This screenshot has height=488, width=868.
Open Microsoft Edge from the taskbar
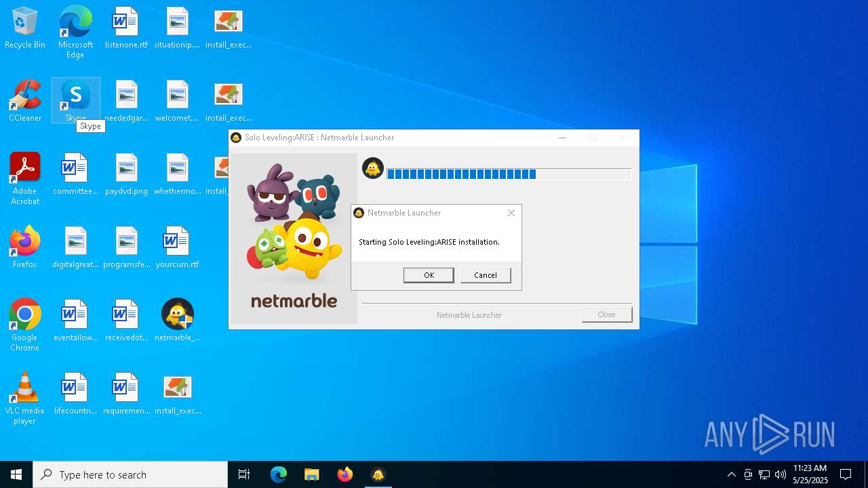pos(279,474)
